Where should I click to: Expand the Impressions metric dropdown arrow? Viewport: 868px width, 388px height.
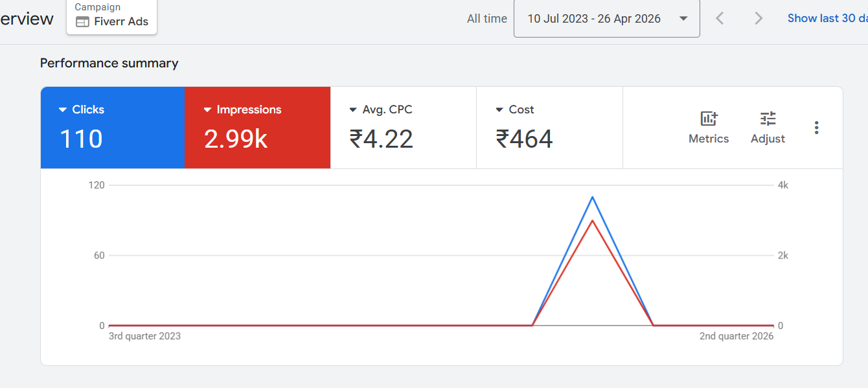[x=207, y=110]
